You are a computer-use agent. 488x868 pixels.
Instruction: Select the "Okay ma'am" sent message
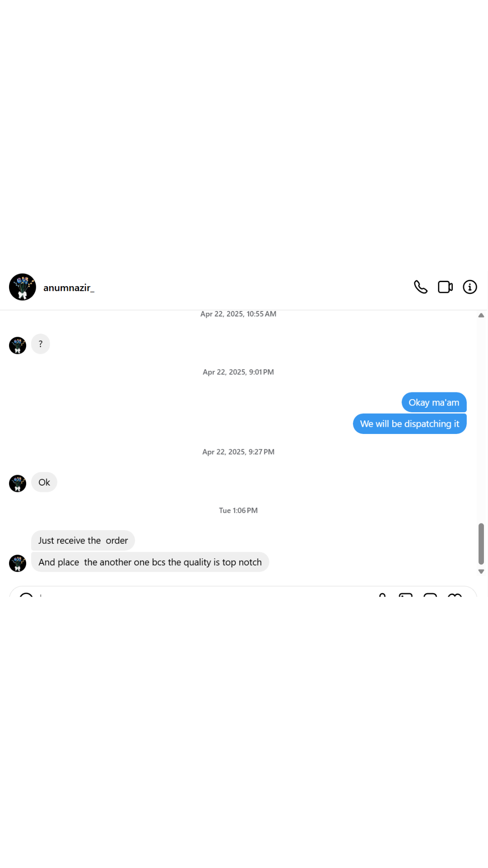pos(434,402)
